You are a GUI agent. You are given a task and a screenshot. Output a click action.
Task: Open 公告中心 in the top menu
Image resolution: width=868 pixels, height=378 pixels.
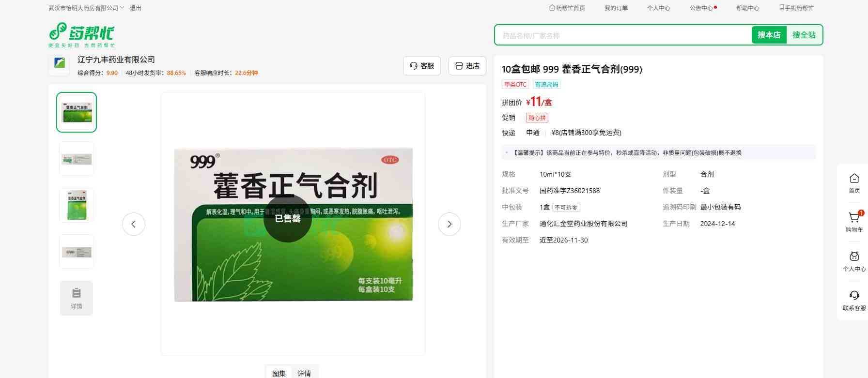[x=701, y=8]
